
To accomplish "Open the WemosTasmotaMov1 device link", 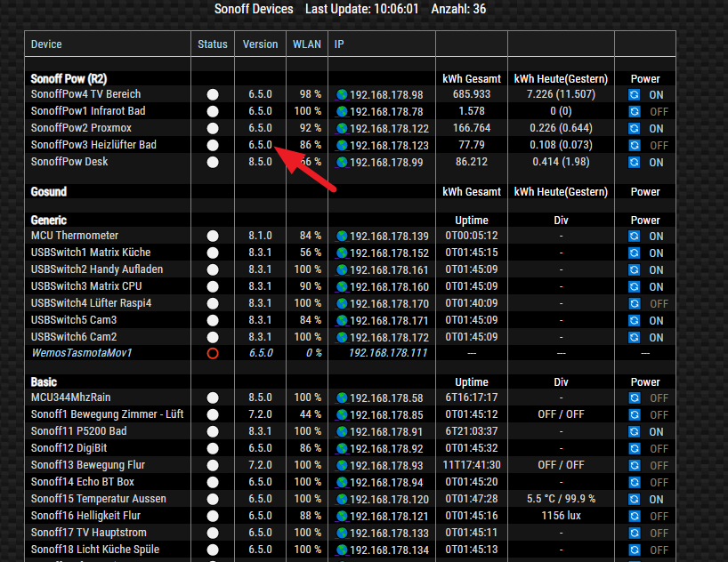I will pyautogui.click(x=81, y=353).
